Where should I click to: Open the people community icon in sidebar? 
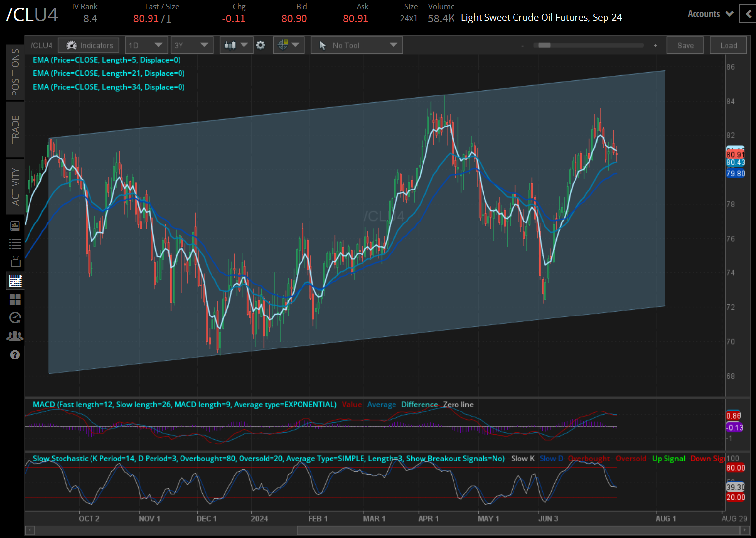tap(15, 336)
